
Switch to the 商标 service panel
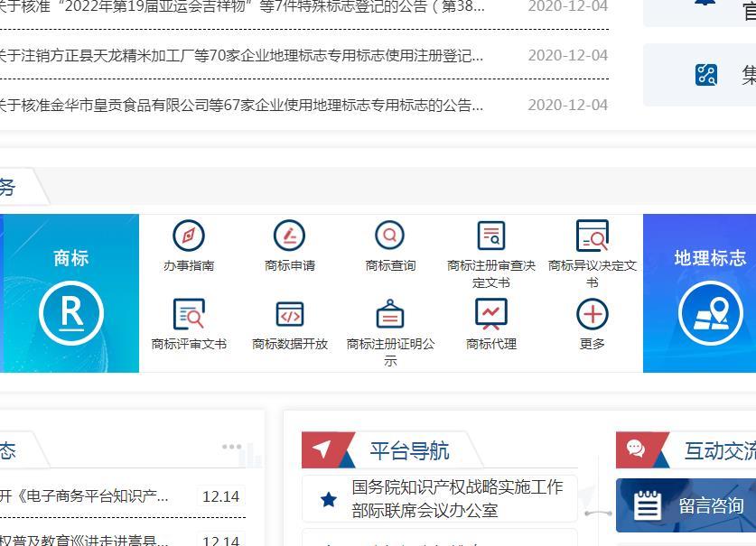coord(70,258)
